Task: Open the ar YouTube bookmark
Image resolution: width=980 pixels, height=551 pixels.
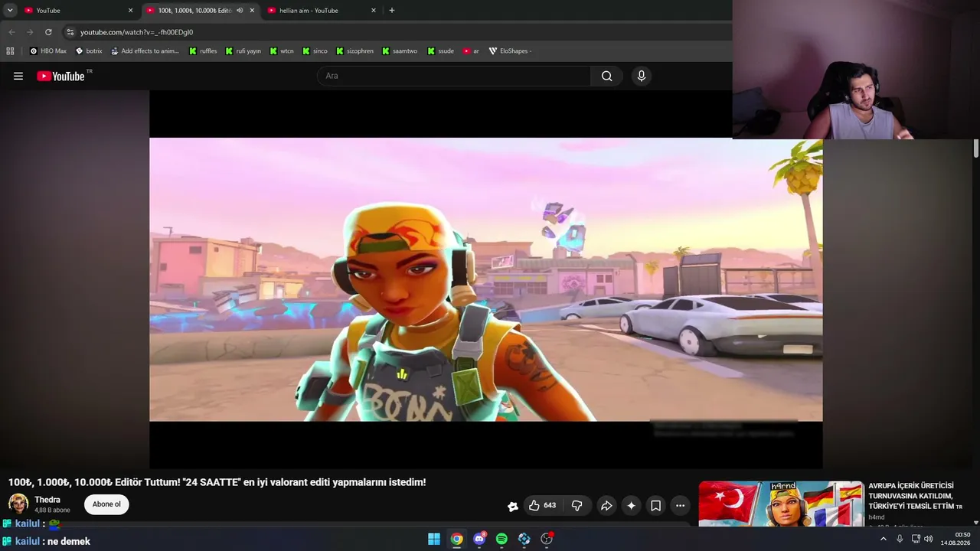Action: [x=471, y=51]
